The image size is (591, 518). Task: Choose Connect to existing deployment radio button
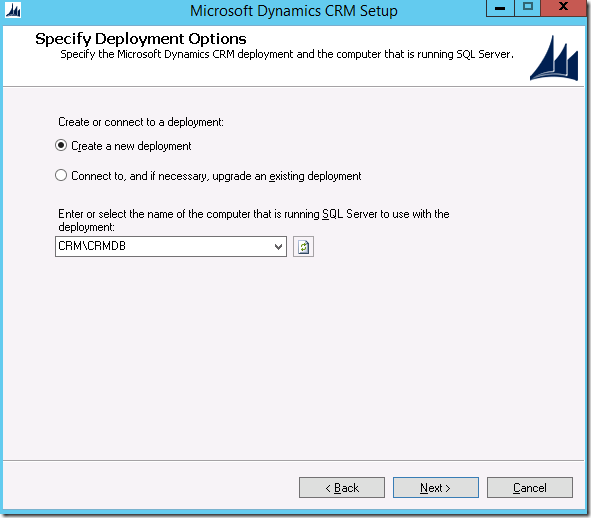(x=61, y=176)
